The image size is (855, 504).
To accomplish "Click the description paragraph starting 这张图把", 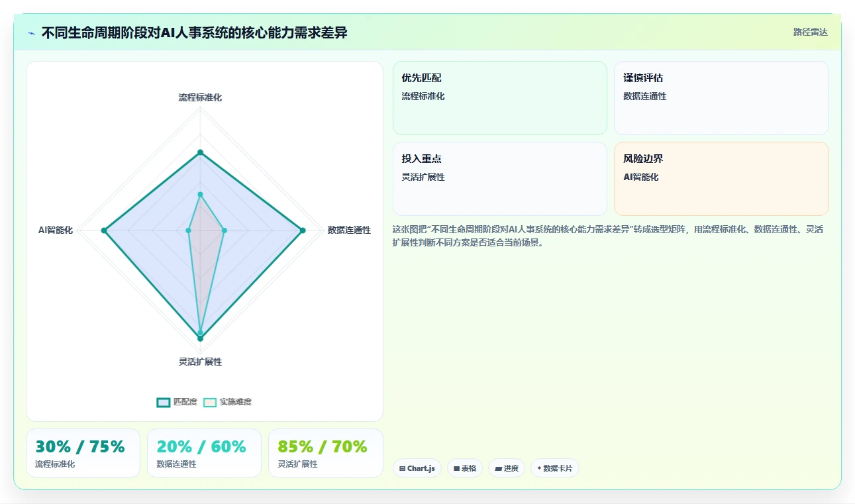I will 608,236.
